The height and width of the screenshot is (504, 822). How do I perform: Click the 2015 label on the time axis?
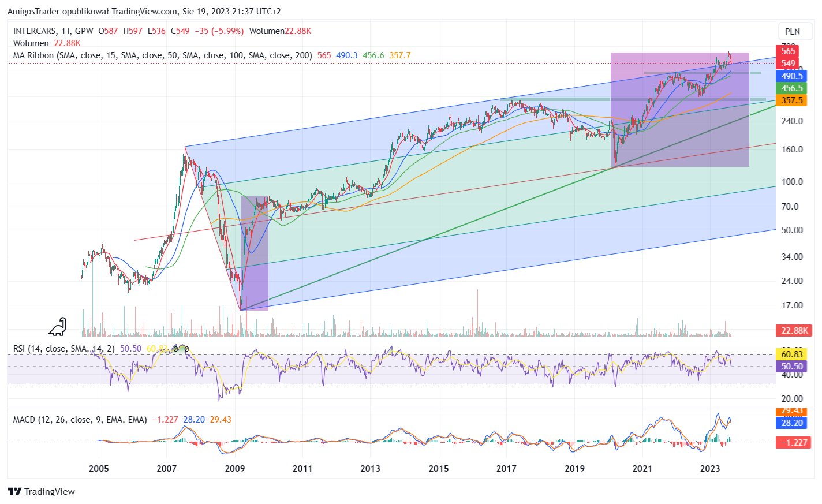[x=439, y=469]
